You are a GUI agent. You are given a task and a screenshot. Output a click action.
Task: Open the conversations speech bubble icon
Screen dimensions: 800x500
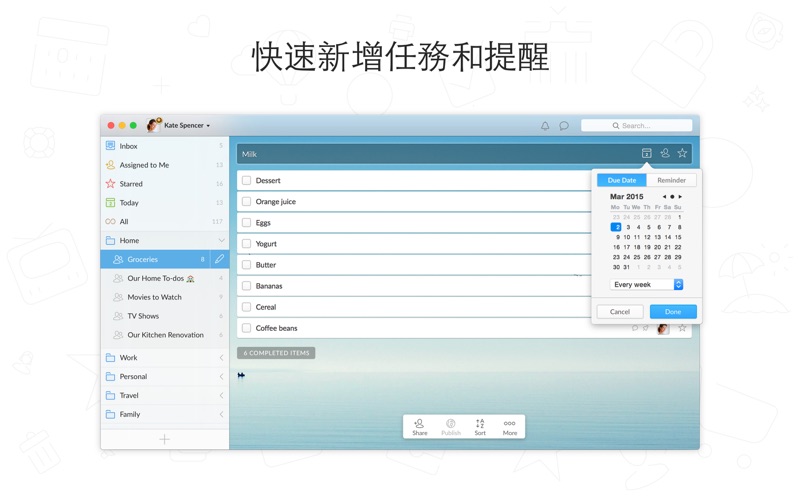pos(564,126)
